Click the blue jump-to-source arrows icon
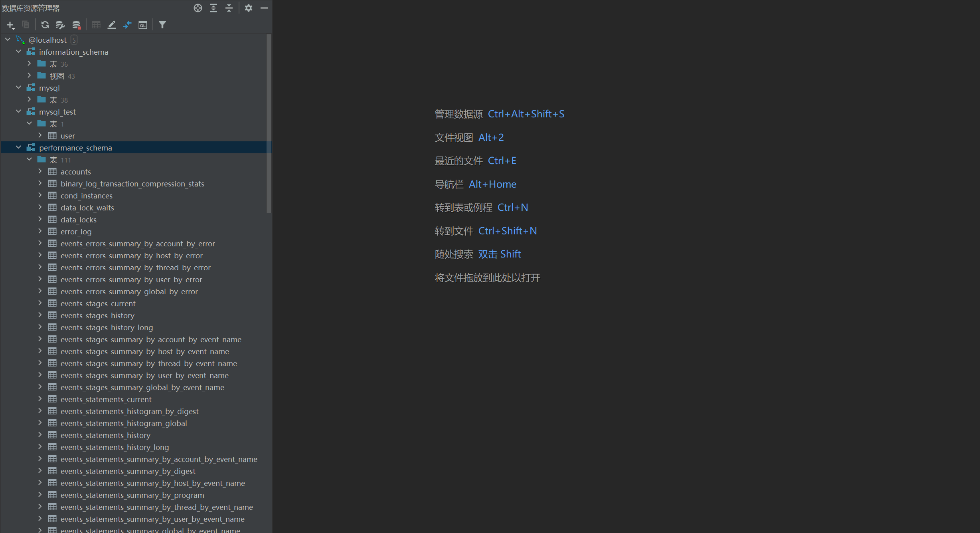 pos(127,25)
